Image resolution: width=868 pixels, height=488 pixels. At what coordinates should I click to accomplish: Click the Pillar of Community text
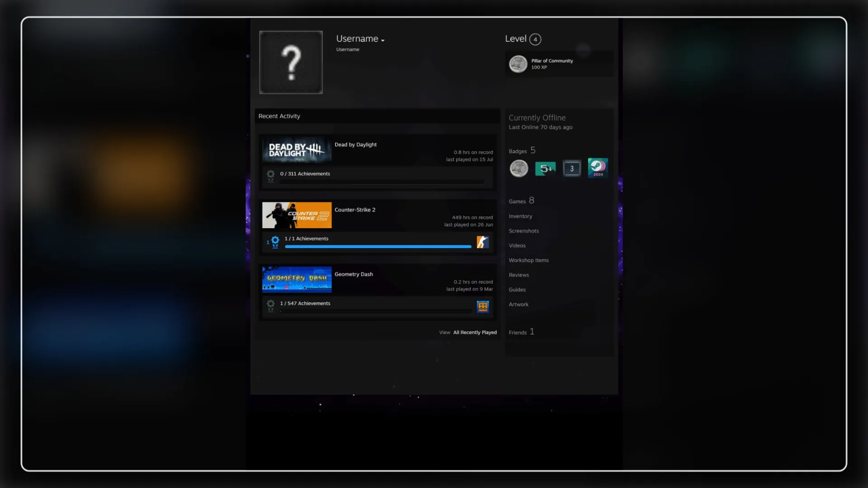(552, 61)
